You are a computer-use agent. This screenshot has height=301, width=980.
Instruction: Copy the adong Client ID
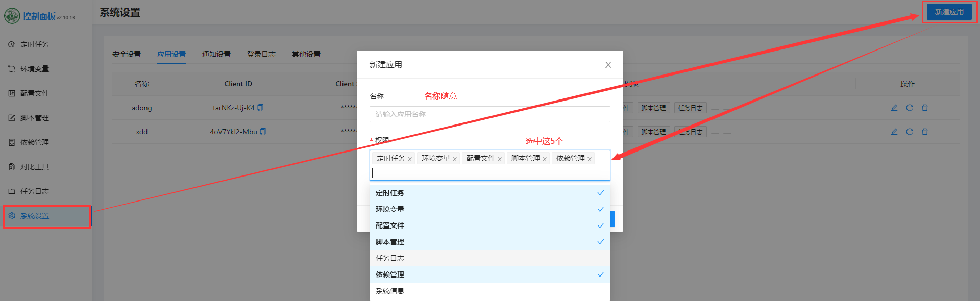click(260, 108)
